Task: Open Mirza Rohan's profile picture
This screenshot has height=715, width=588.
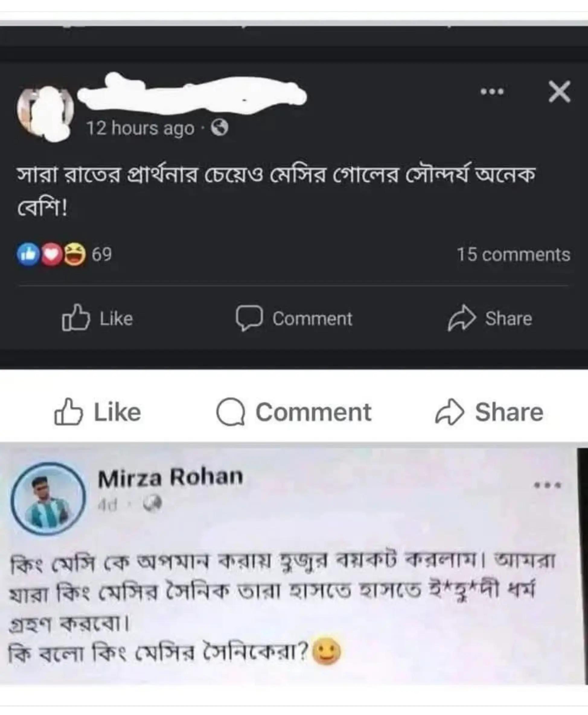Action: point(48,499)
